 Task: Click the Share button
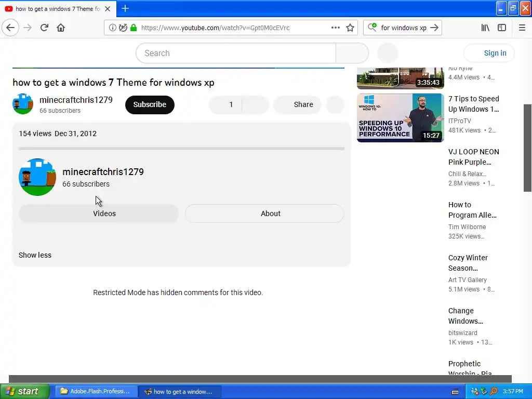(x=297, y=104)
